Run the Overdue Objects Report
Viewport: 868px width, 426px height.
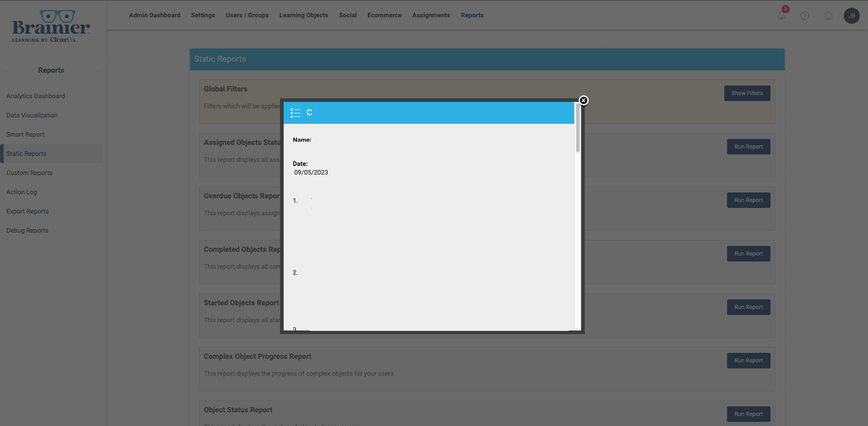[x=749, y=200]
